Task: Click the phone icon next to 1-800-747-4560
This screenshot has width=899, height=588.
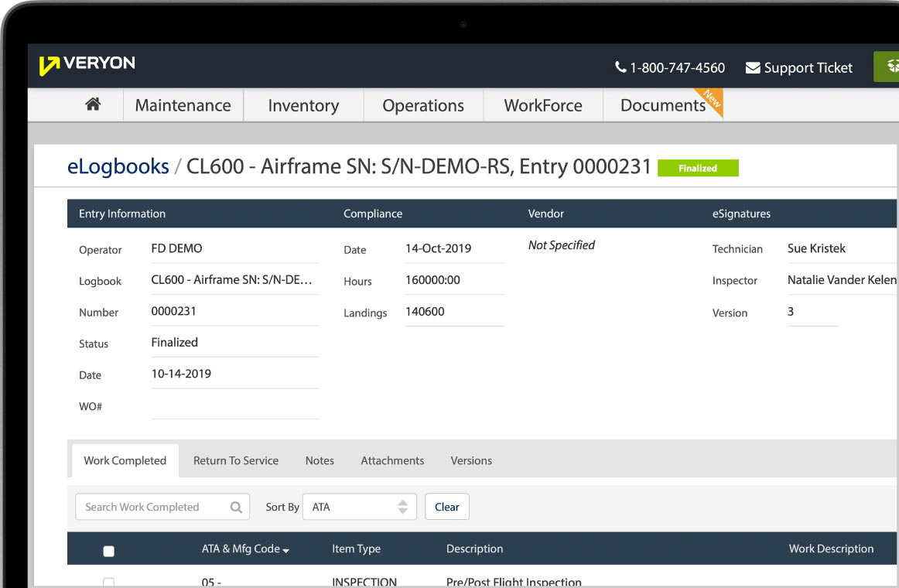Action: click(x=620, y=68)
